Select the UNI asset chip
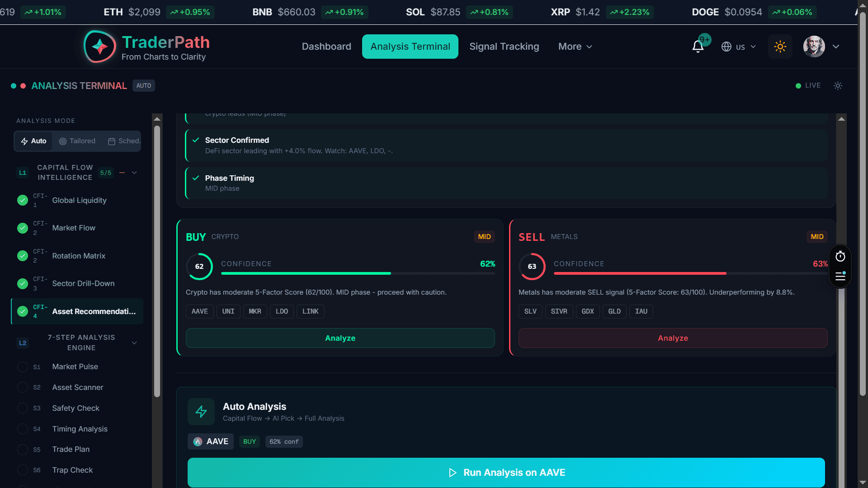 (x=228, y=311)
